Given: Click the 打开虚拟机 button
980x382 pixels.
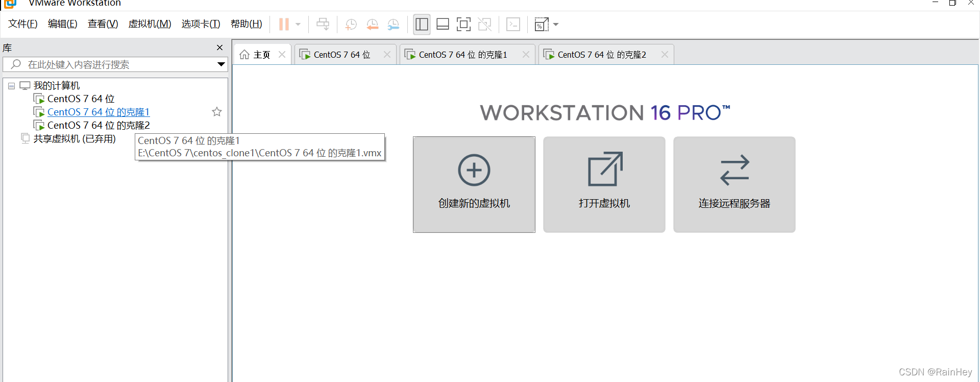Looking at the screenshot, I should pos(604,184).
